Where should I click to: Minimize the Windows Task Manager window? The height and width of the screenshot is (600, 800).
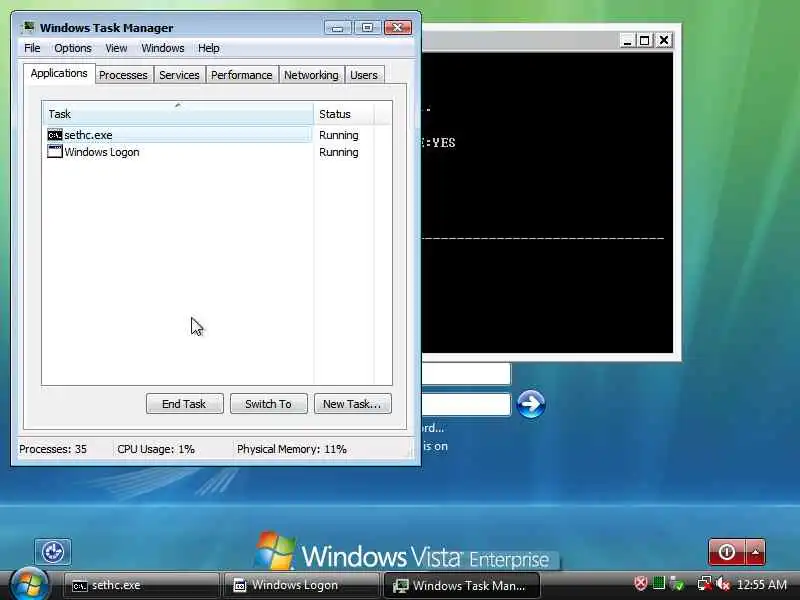coord(338,27)
